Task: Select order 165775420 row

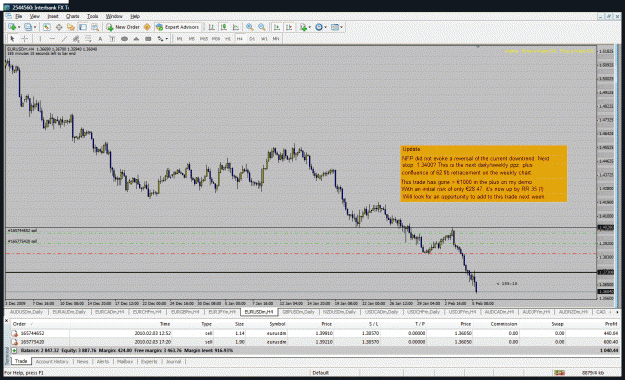Action: pos(315,342)
